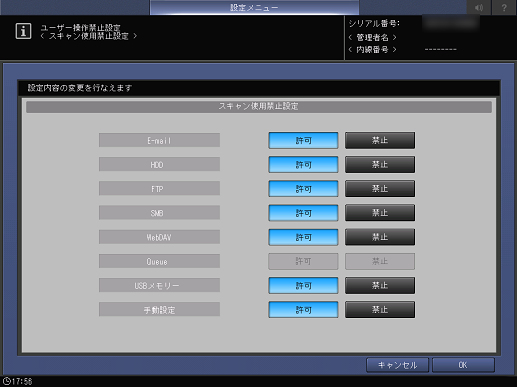Click the SMB label
Image resolution: width=517 pixels, height=387 pixels.
(x=159, y=213)
